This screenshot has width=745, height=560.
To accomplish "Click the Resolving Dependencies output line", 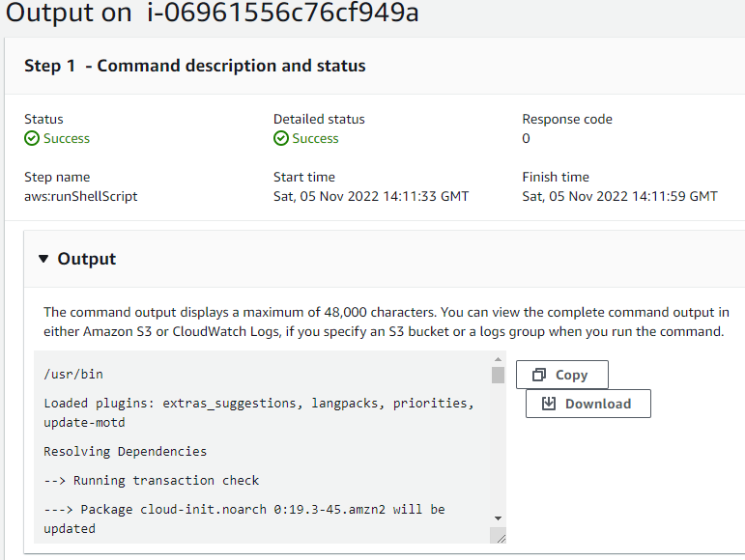I will point(125,451).
